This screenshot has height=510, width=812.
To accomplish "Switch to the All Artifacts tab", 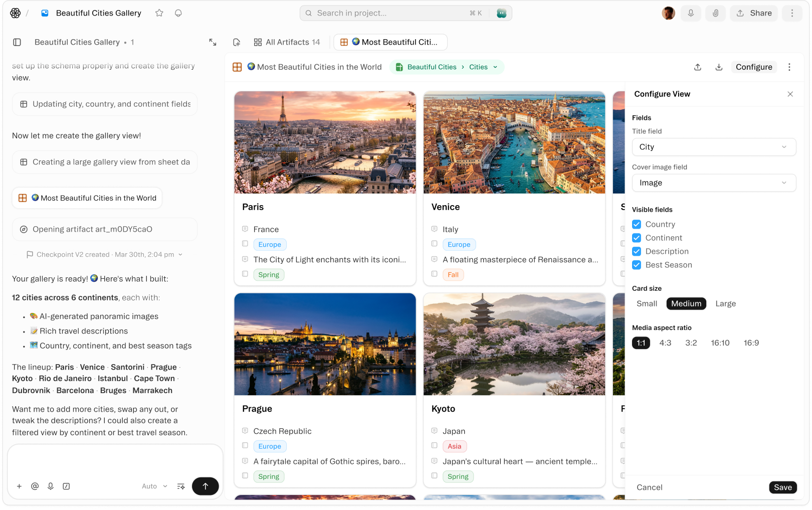I will pyautogui.click(x=287, y=42).
